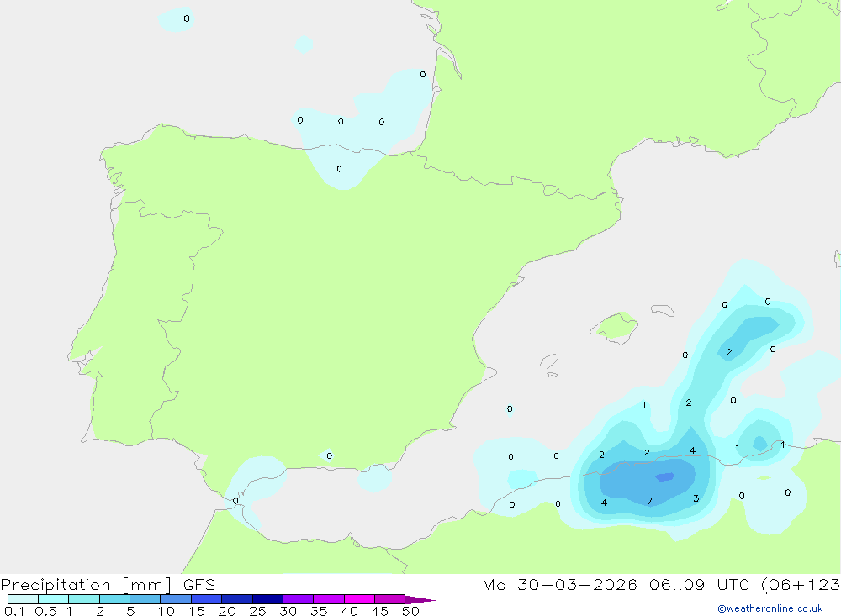Pick the 35–40 mm legend color swatch
The width and height of the screenshot is (841, 616).
[329, 599]
